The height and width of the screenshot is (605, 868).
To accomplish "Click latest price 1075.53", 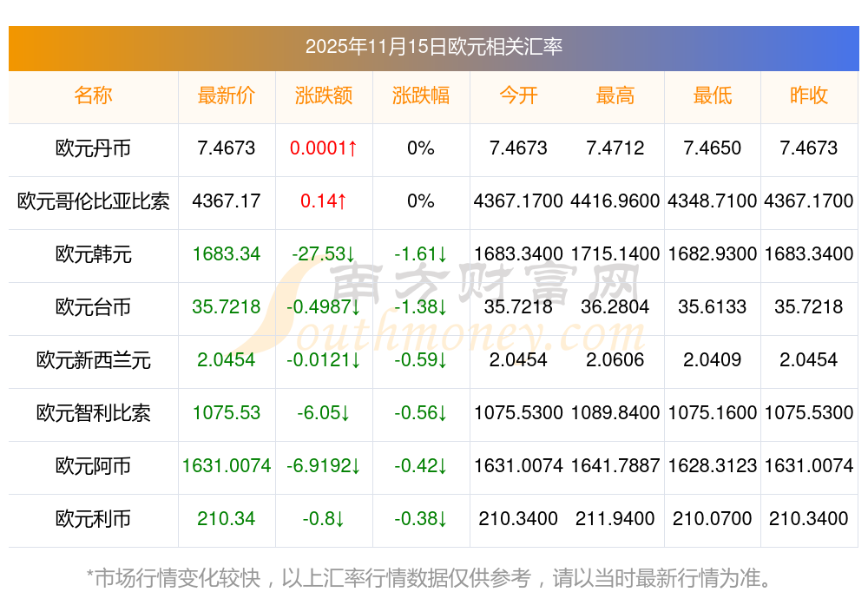I will coord(227,413).
